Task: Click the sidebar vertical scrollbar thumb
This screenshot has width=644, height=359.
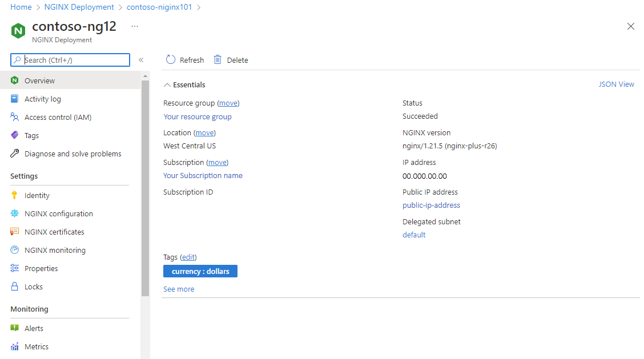Action: (x=145, y=188)
